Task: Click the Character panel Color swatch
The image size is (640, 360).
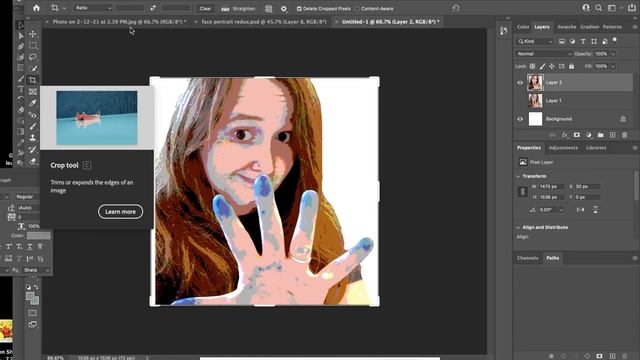Action: pyautogui.click(x=38, y=236)
